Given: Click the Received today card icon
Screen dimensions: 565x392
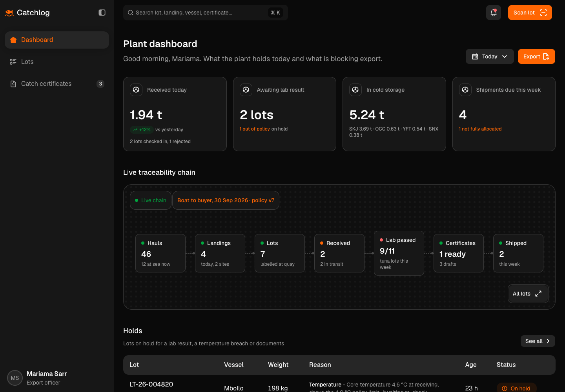Looking at the screenshot, I should [136, 90].
